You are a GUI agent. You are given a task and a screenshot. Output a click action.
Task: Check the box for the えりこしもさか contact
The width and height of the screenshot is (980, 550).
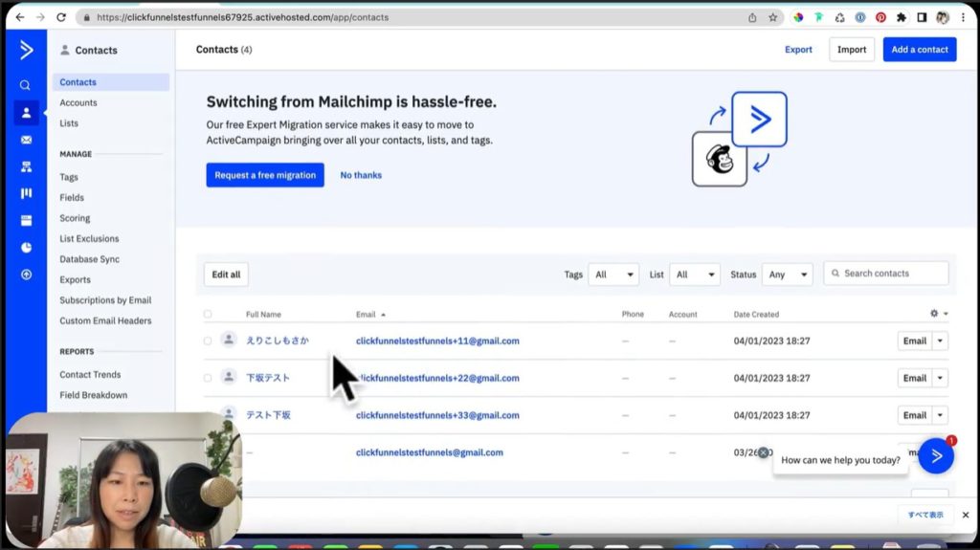208,341
